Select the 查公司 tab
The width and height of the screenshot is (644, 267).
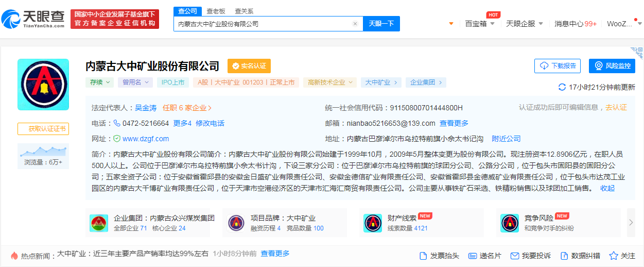[x=188, y=11]
